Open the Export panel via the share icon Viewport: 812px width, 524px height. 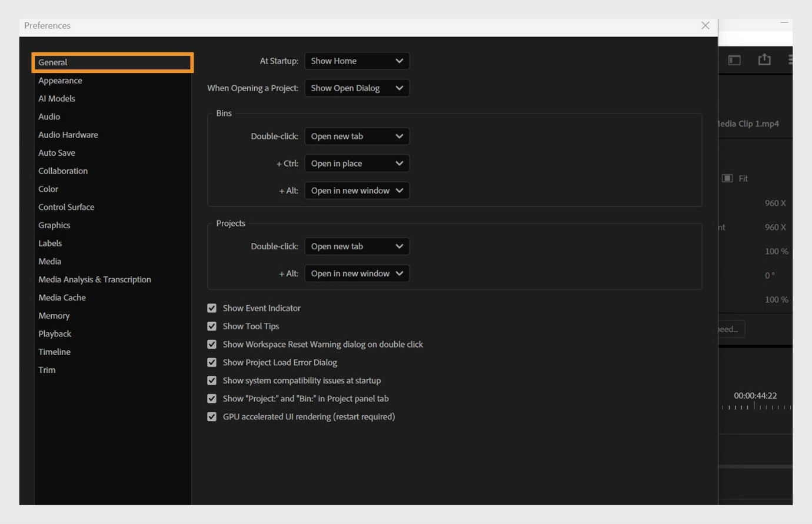pyautogui.click(x=764, y=59)
